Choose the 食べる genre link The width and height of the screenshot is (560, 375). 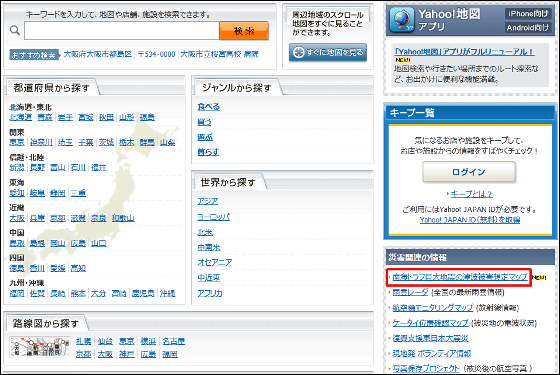(x=209, y=107)
